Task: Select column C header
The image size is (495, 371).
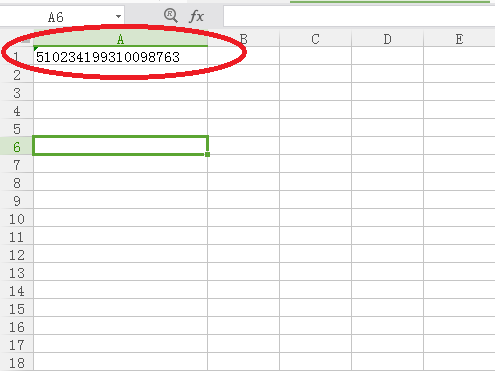Action: click(315, 39)
